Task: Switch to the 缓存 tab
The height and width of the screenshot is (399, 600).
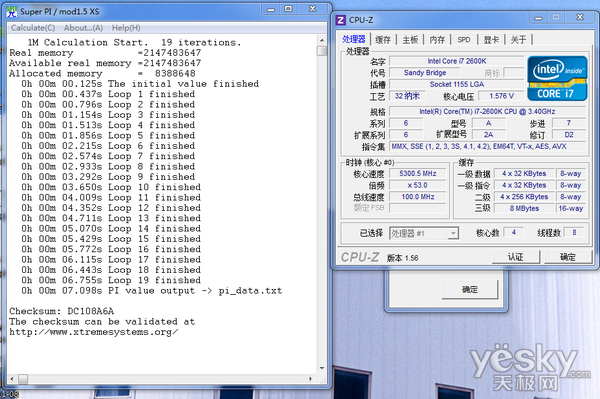Action: tap(383, 39)
